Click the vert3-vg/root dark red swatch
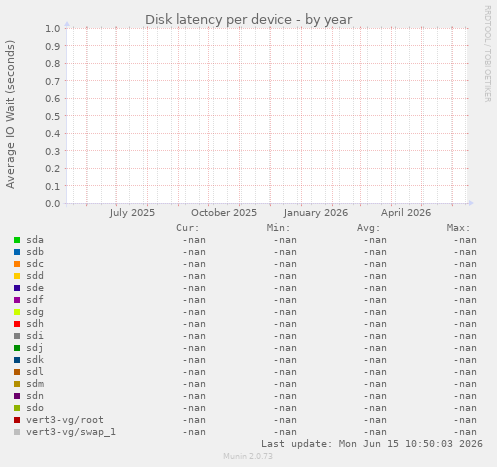Viewport: 497px width, 467px height. click(x=17, y=420)
